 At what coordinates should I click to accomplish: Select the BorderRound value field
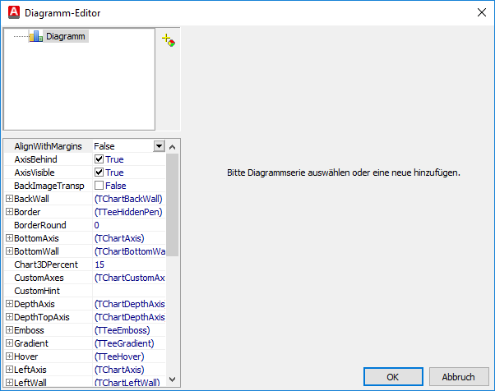pos(129,225)
